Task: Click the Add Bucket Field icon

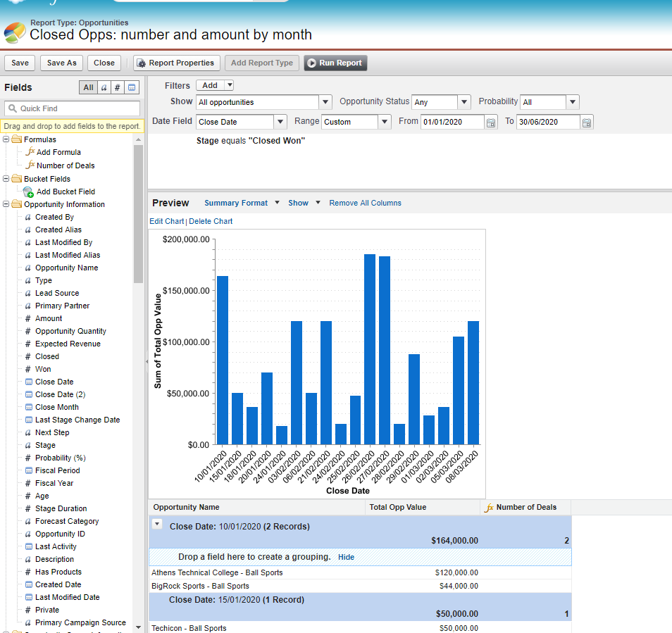Action: pyautogui.click(x=29, y=192)
